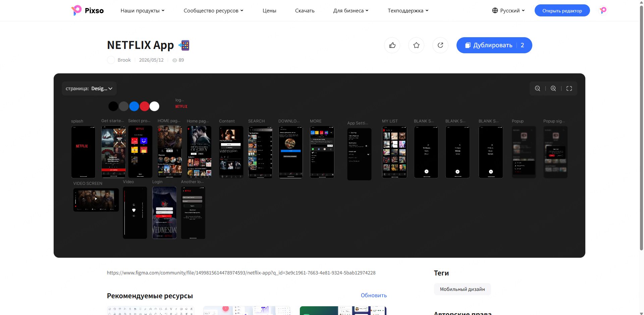Screen dimensions: 644x315
Task: Click the Get started screen thumbnail
Action: tap(114, 152)
